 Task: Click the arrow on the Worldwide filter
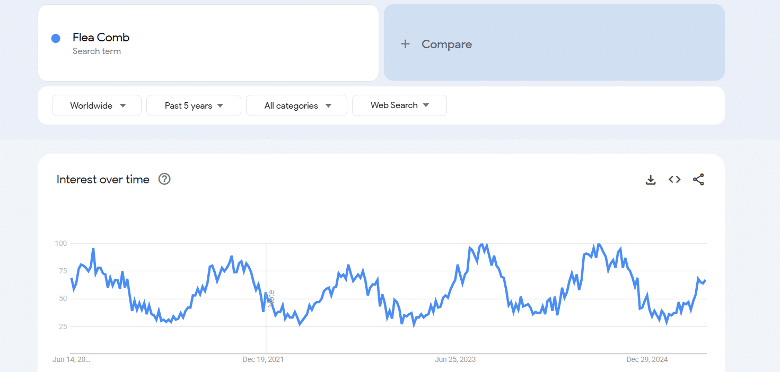tap(123, 106)
